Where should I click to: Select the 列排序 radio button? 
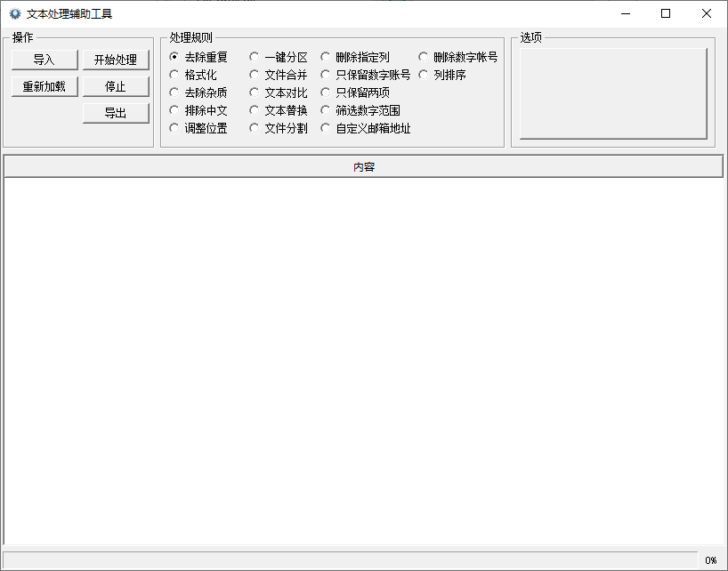point(442,75)
